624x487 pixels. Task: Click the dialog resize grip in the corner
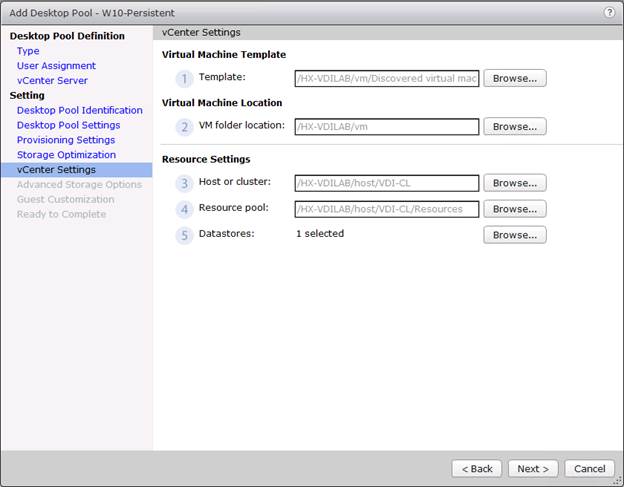pos(618,481)
